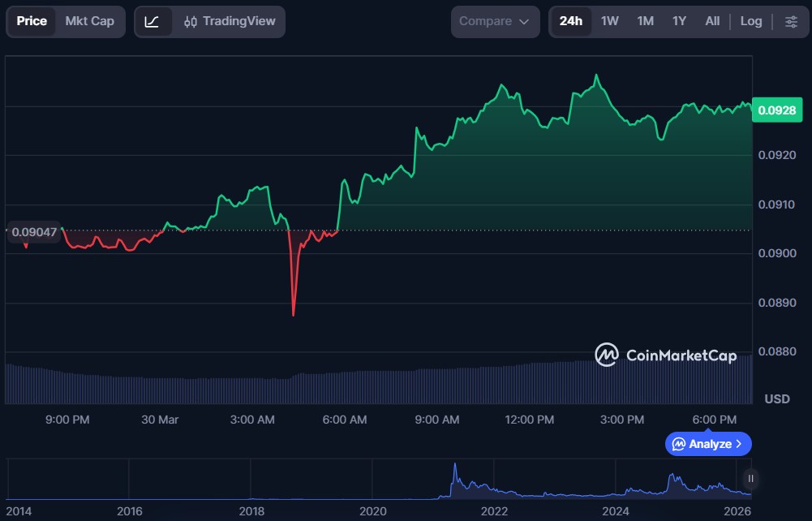Switch price display to Mkt Cap
The height and width of the screenshot is (521, 812).
click(x=89, y=21)
